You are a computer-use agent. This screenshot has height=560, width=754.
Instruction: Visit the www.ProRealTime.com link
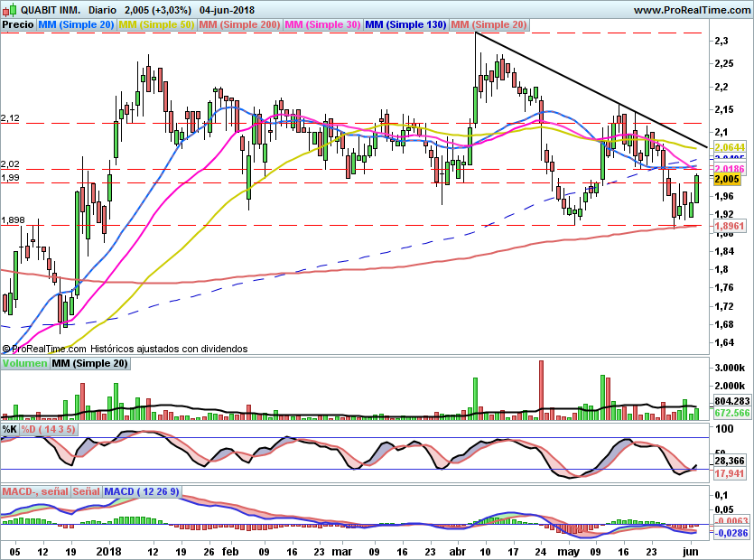[x=693, y=10]
